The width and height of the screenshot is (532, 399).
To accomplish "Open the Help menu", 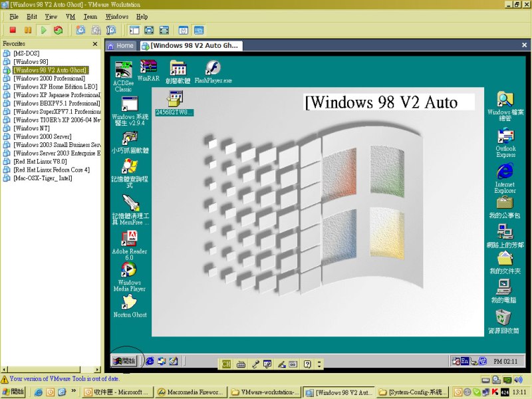I will [142, 17].
